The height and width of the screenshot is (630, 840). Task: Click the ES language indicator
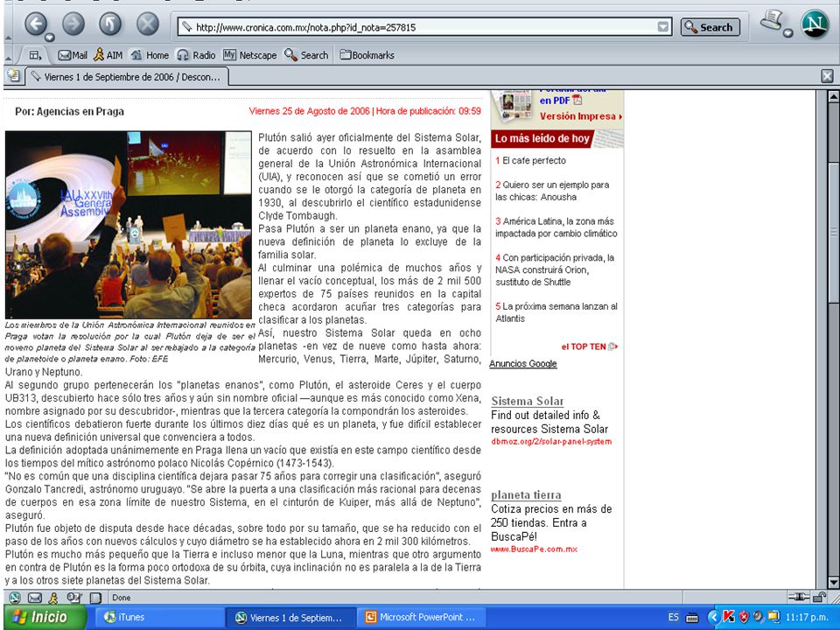674,617
